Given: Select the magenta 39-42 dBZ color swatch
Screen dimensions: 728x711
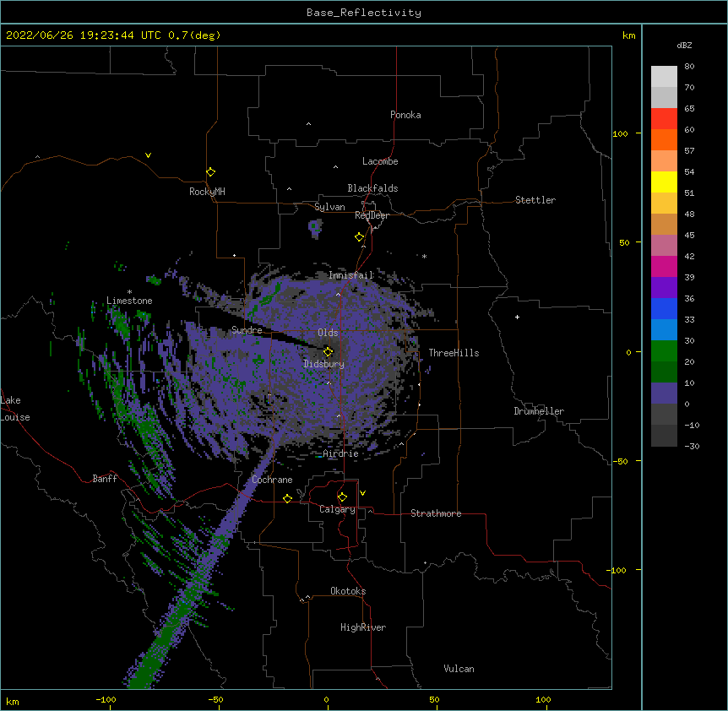Looking at the screenshot, I should pyautogui.click(x=664, y=266).
